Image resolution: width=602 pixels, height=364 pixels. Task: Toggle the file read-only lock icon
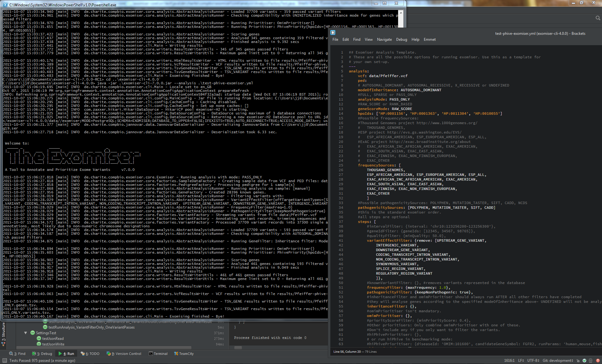point(578,361)
